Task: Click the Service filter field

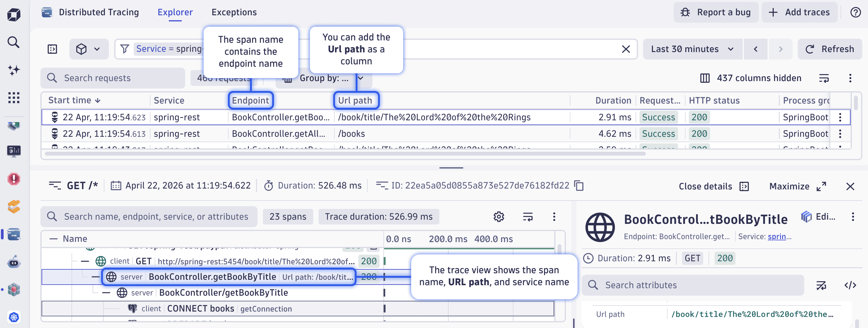Action: [x=375, y=49]
